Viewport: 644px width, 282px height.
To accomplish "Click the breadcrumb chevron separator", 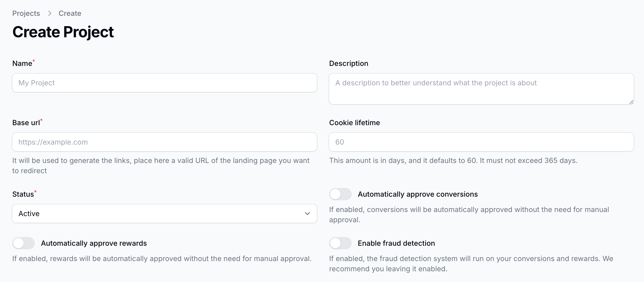I will point(50,13).
